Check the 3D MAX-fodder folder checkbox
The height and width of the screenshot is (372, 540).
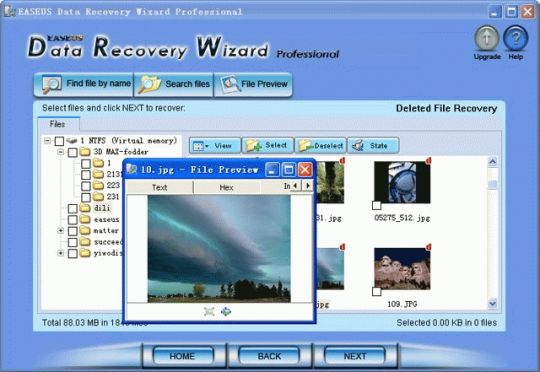(x=72, y=152)
